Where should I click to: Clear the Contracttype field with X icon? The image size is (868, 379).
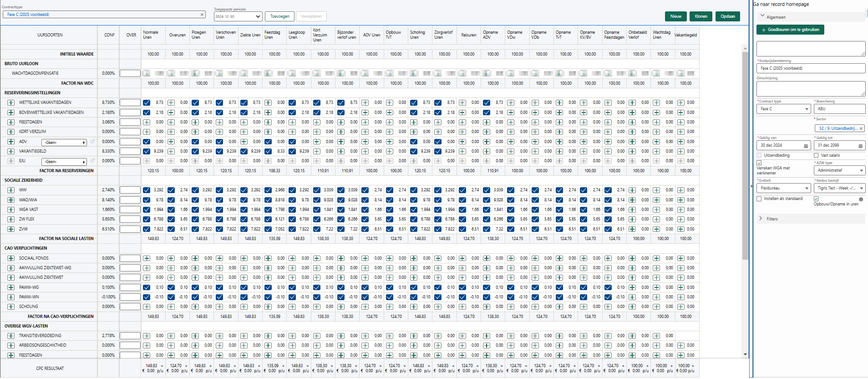[202, 15]
